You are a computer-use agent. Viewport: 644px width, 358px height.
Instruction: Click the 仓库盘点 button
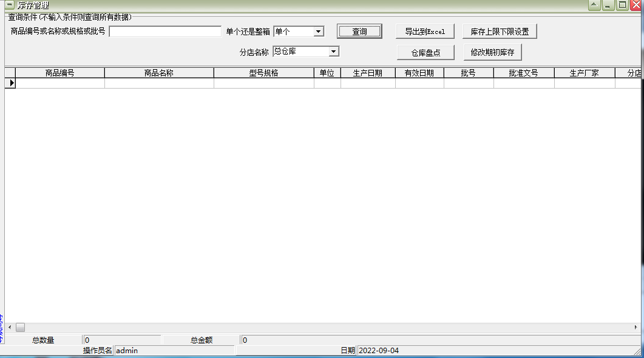[x=425, y=52]
